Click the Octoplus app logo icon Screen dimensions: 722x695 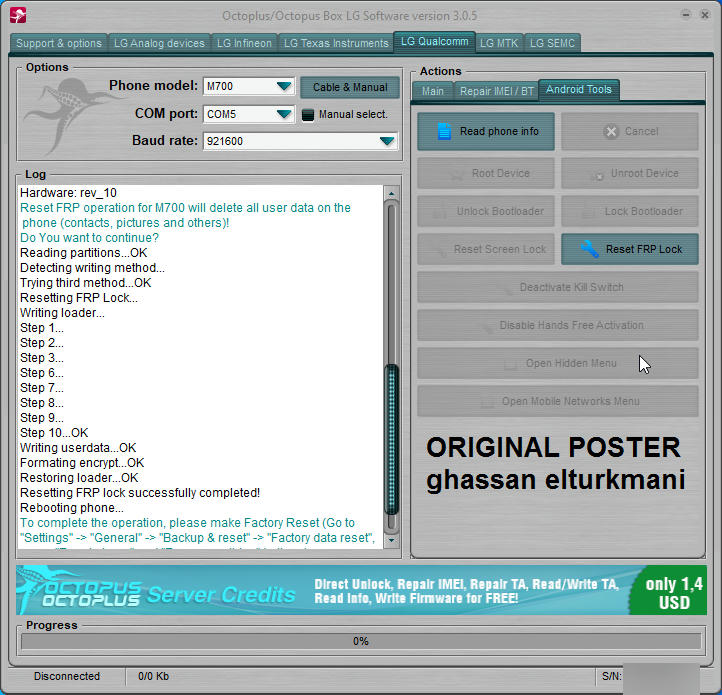pos(18,15)
